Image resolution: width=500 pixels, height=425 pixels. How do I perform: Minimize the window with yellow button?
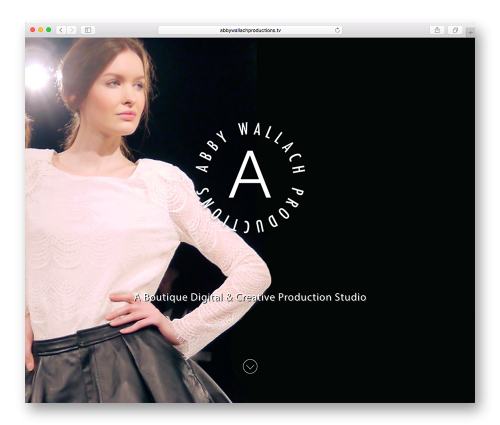40,30
